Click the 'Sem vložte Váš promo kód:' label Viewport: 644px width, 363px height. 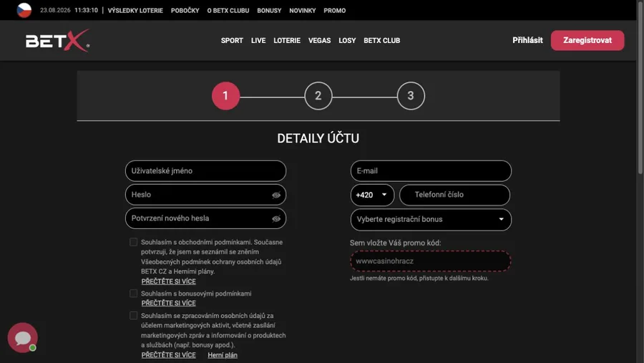pos(396,243)
